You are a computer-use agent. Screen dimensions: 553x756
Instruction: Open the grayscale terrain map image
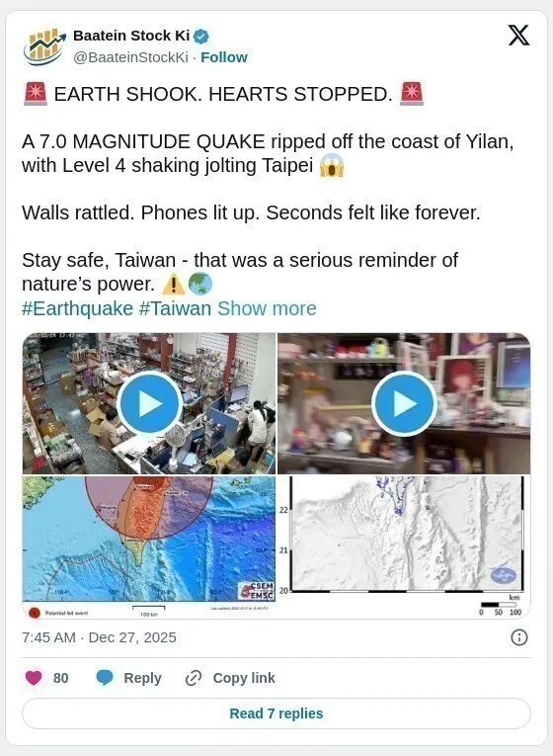404,547
